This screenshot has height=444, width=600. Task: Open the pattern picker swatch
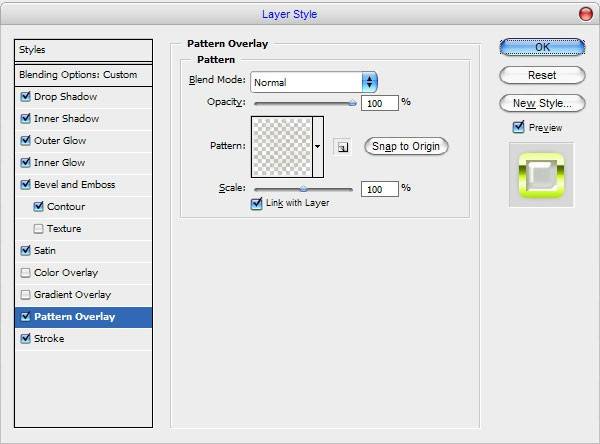[x=282, y=147]
